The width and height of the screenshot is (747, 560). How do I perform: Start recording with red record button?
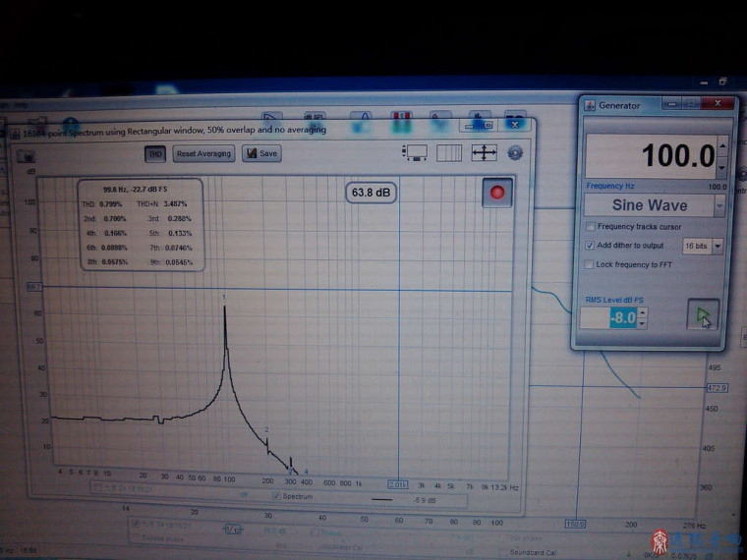pyautogui.click(x=497, y=193)
